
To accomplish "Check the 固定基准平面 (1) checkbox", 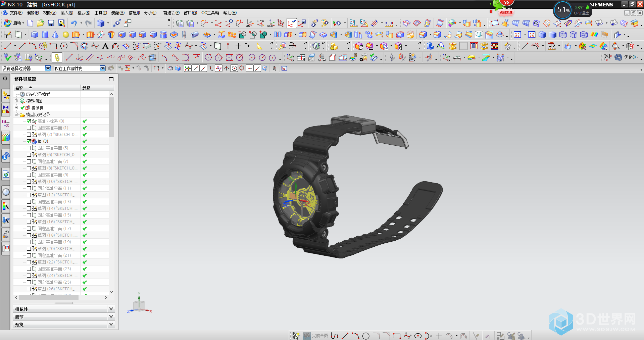I will coord(29,128).
